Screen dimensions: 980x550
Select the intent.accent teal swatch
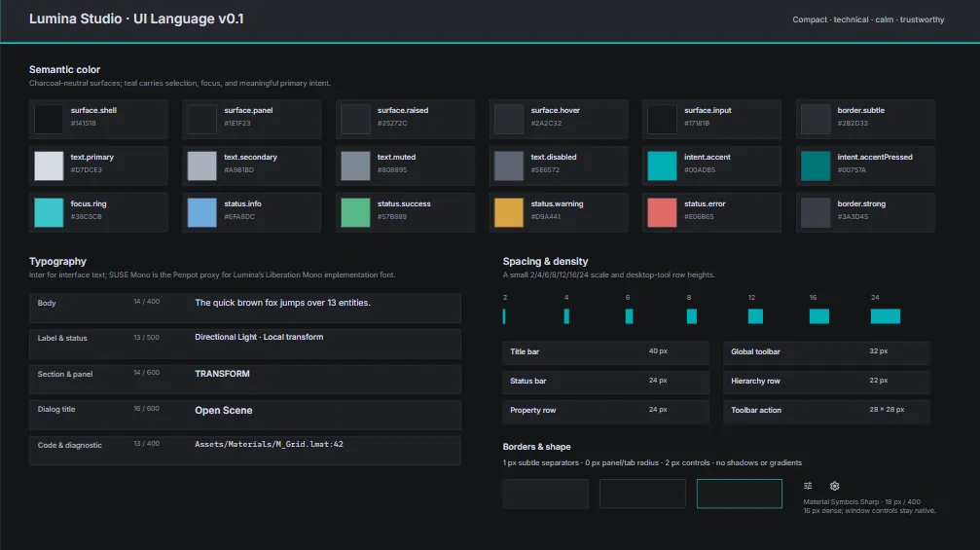662,165
